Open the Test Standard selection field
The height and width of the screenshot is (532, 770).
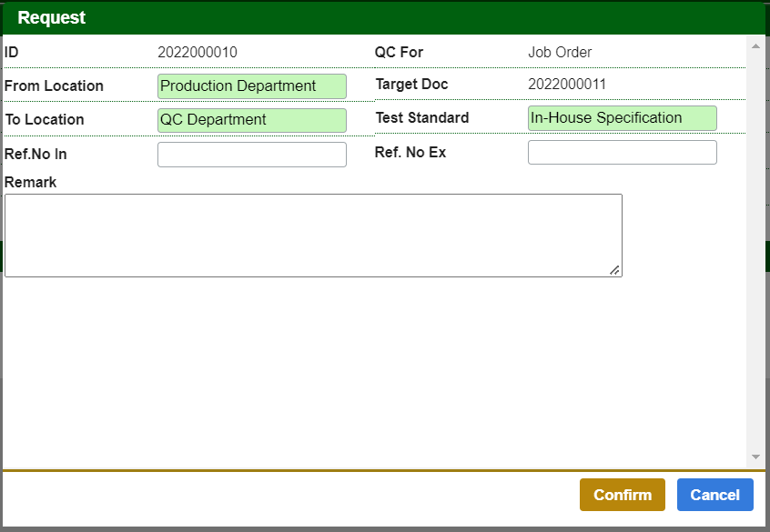click(x=622, y=117)
